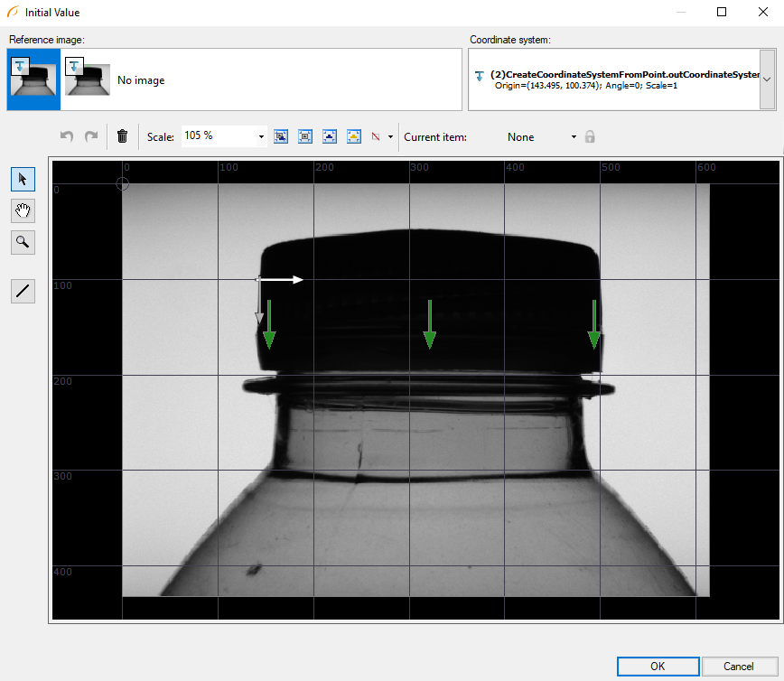Viewport: 784px width, 681px height.
Task: Click the third zoom-fit icon after Scale
Action: [x=330, y=136]
